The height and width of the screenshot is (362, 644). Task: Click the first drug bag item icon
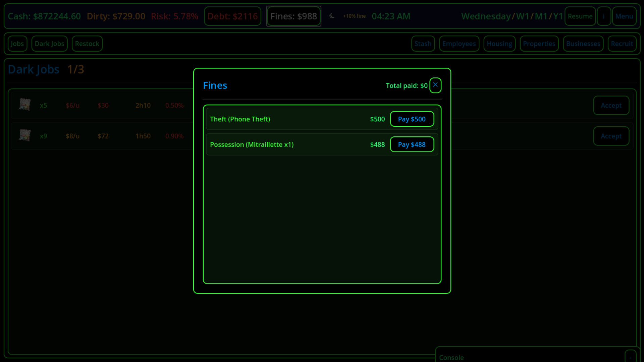click(25, 105)
